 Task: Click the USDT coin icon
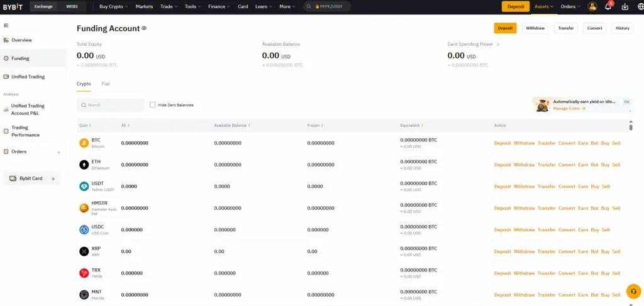point(84,187)
